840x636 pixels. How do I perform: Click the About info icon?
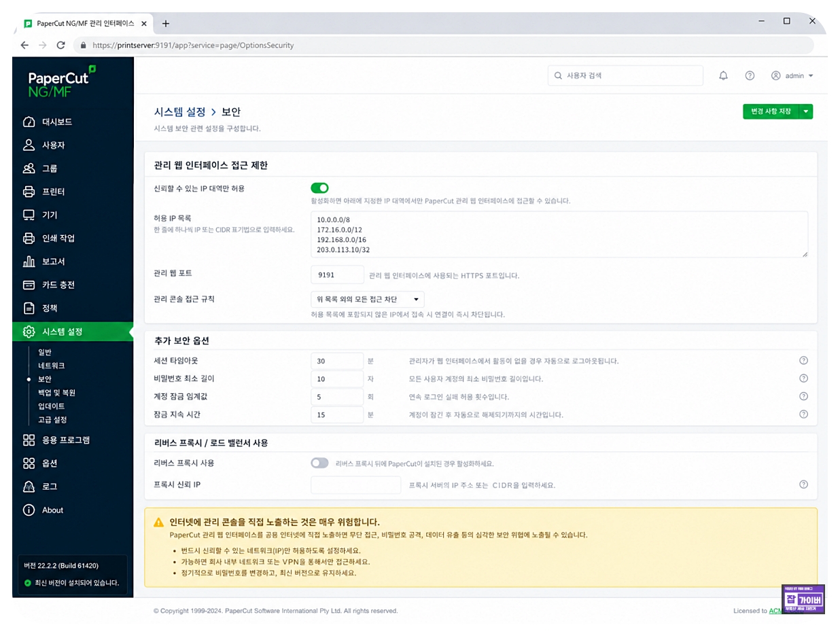(29, 510)
